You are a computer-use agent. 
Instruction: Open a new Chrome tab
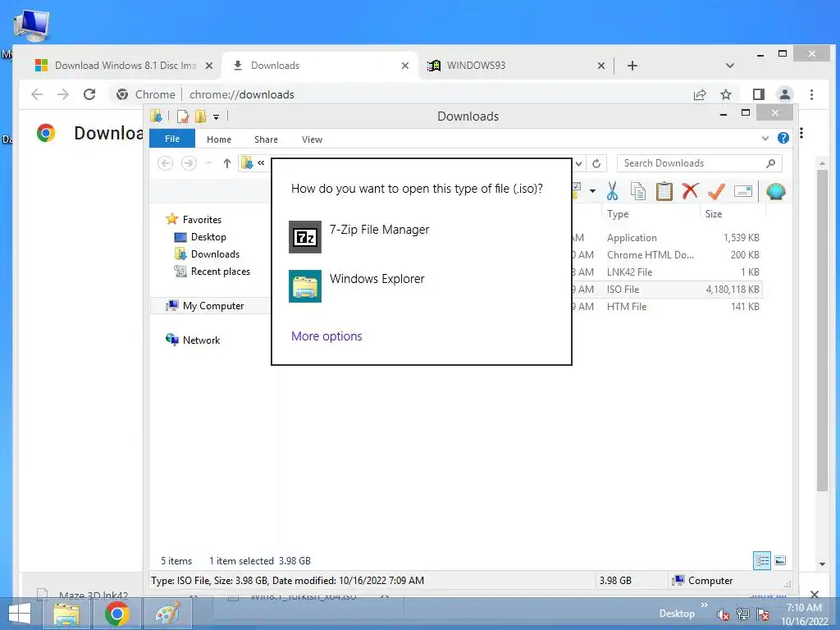point(632,66)
